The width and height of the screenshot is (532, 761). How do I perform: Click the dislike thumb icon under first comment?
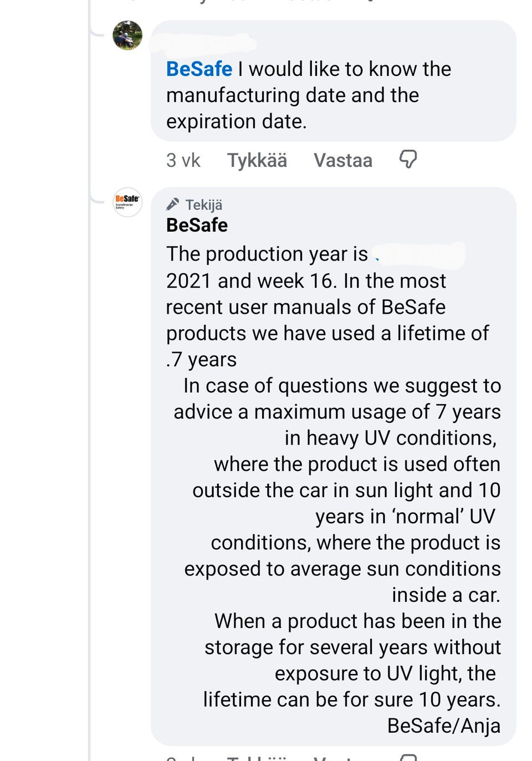tap(408, 160)
